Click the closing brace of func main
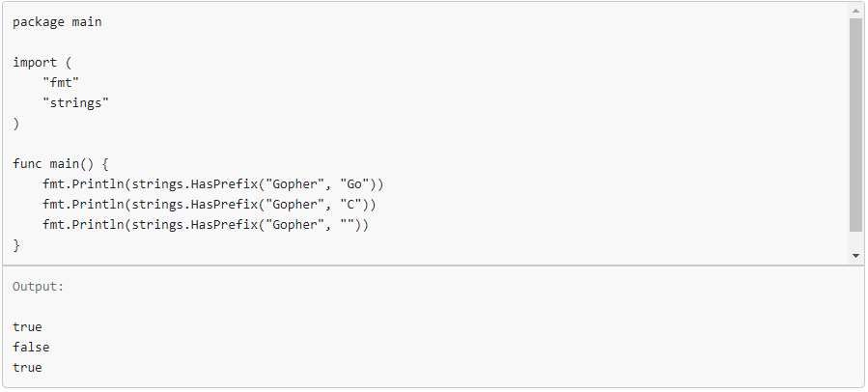The image size is (868, 392). [16, 245]
